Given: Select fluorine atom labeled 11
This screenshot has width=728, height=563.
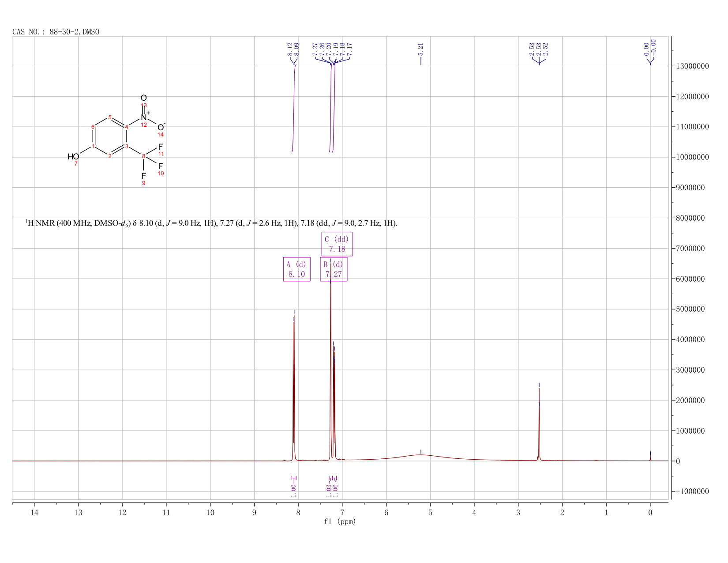Looking at the screenshot, I should 161,147.
